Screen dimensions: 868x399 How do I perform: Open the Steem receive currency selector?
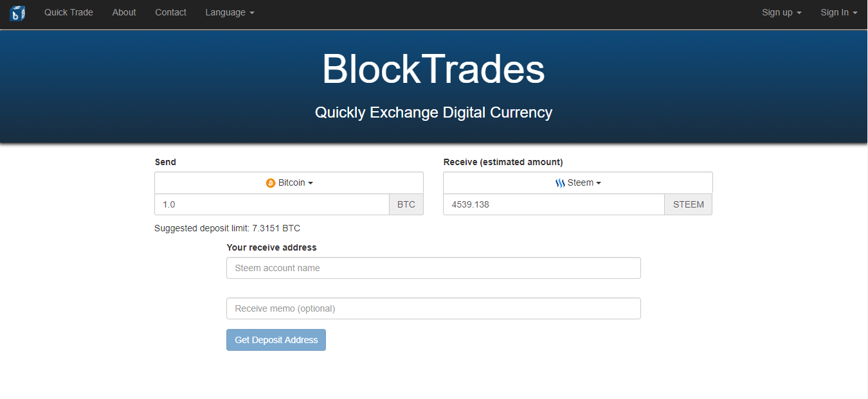pyautogui.click(x=577, y=182)
